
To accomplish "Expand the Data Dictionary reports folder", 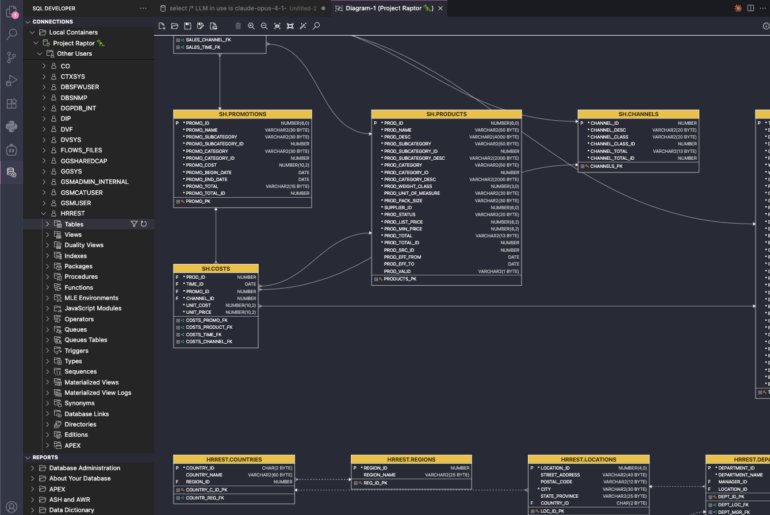I will point(33,509).
